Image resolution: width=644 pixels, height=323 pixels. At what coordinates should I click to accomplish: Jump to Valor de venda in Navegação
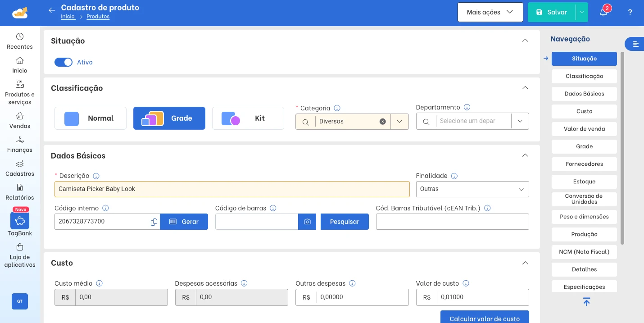[x=584, y=129]
